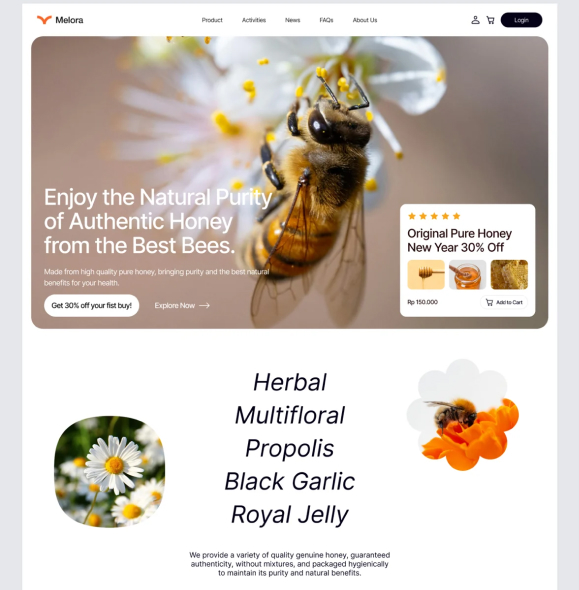Click Get 30% off your fist buy button
579x590 pixels.
coord(91,306)
